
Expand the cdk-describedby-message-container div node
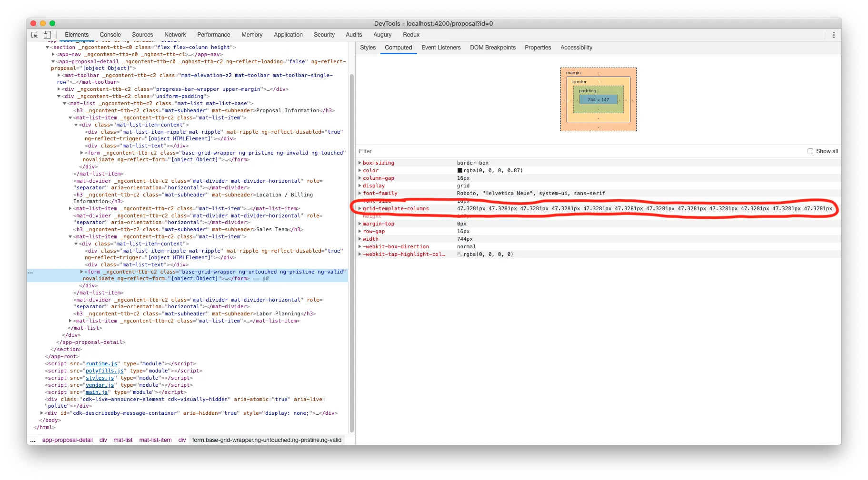(x=41, y=413)
